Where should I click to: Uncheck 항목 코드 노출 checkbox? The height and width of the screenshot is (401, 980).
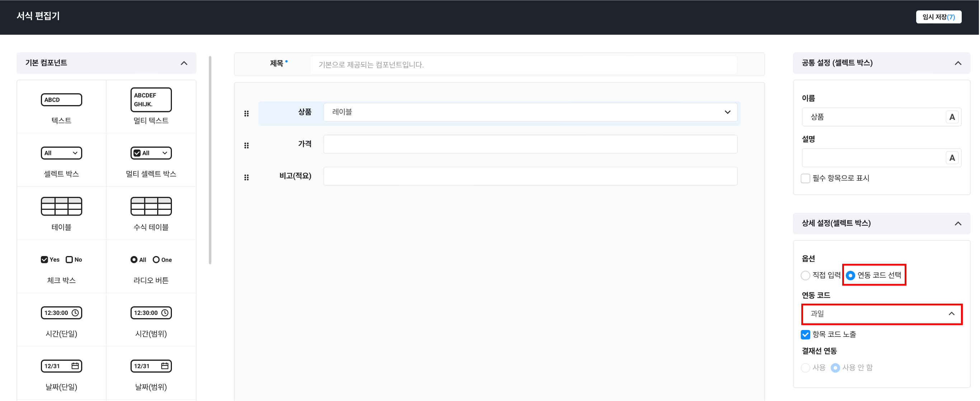(805, 335)
